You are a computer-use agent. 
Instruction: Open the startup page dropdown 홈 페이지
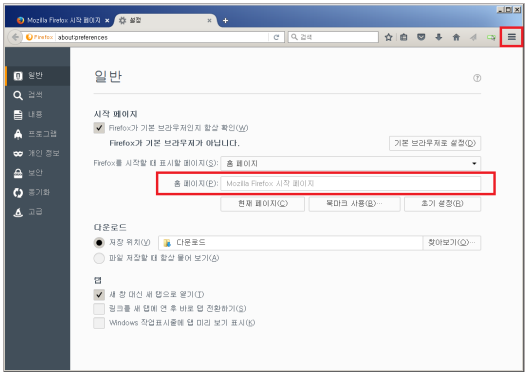point(351,164)
